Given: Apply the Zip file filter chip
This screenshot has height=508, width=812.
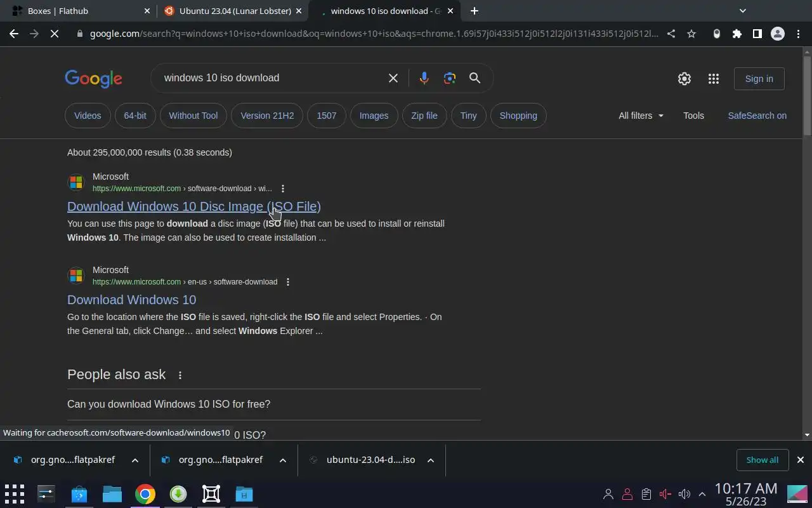Looking at the screenshot, I should (424, 116).
